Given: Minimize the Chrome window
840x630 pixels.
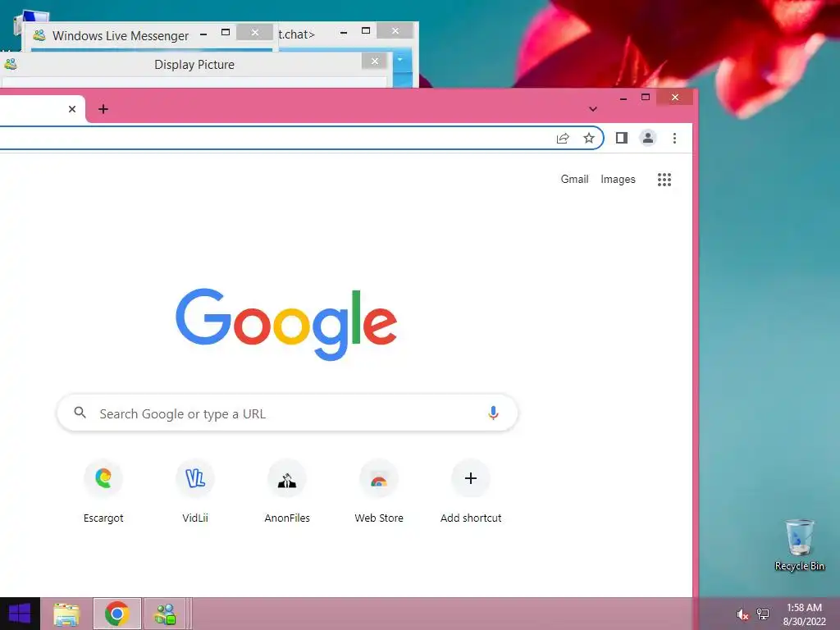Looking at the screenshot, I should pos(623,98).
